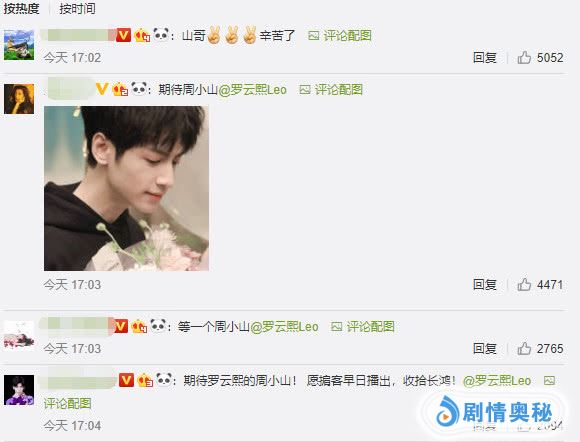The width and height of the screenshot is (580, 442).
Task: Reply to the 期待周小山 comment
Action: coord(485,284)
